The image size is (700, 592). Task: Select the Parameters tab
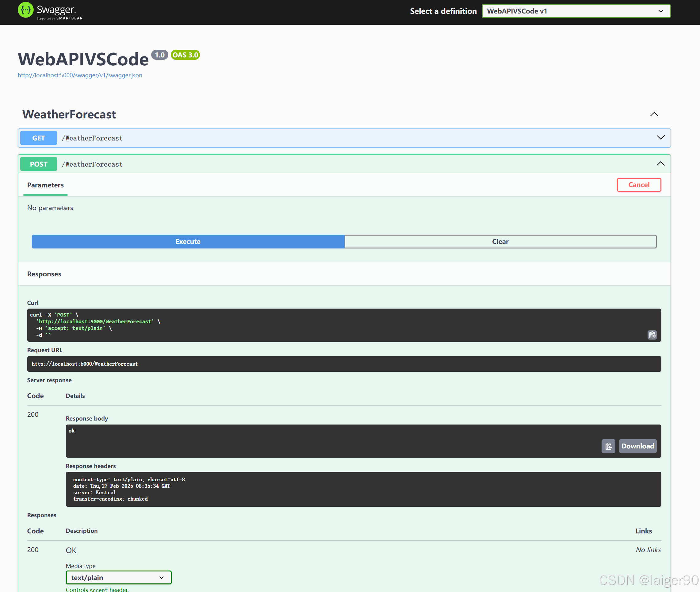coord(45,185)
